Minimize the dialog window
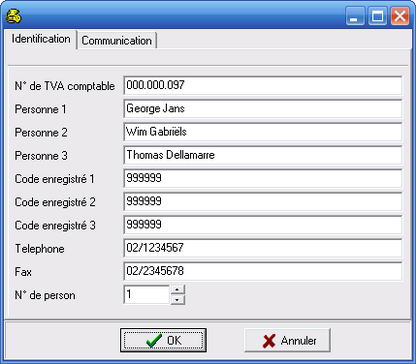 355,16
